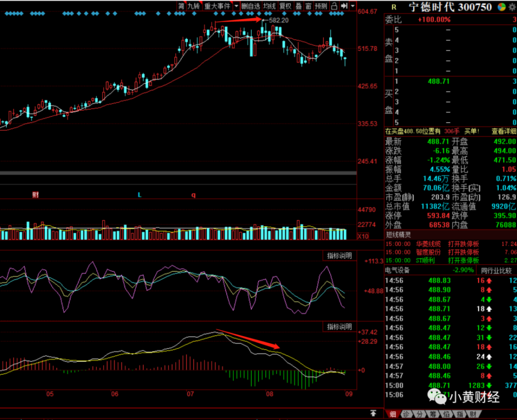Expand dropdown arrow next to 重大事件
The width and height of the screenshot is (517, 420).
point(236,6)
